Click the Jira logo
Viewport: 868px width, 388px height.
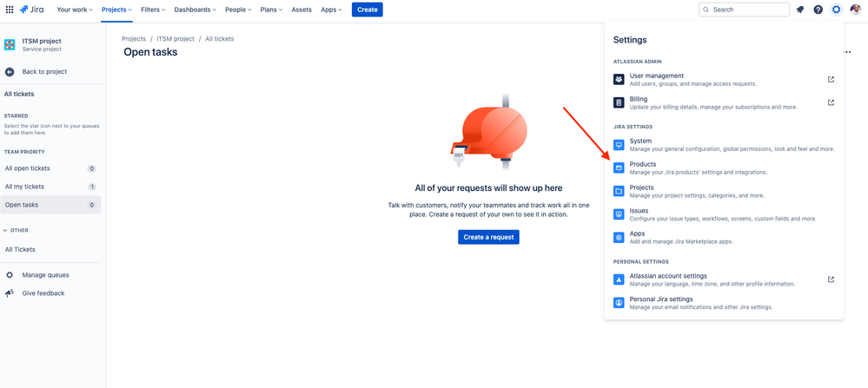(31, 10)
